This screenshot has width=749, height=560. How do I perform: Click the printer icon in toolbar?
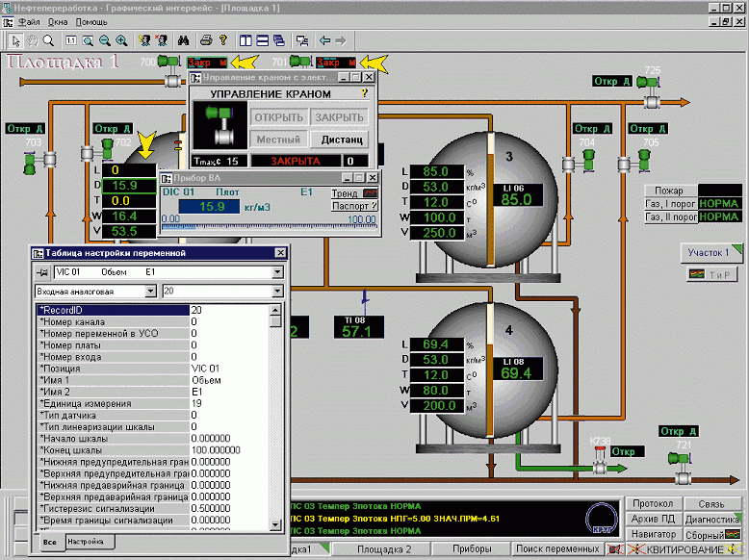(x=205, y=40)
